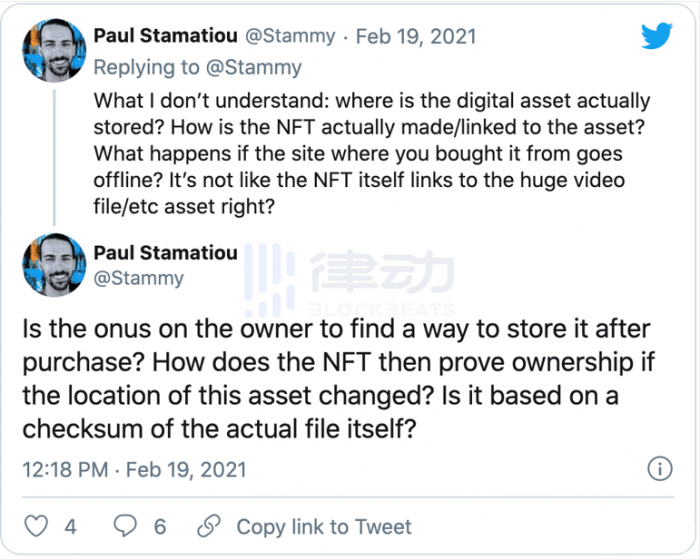Click the @Stammy handle under main author
700x560 pixels.
coord(138,278)
